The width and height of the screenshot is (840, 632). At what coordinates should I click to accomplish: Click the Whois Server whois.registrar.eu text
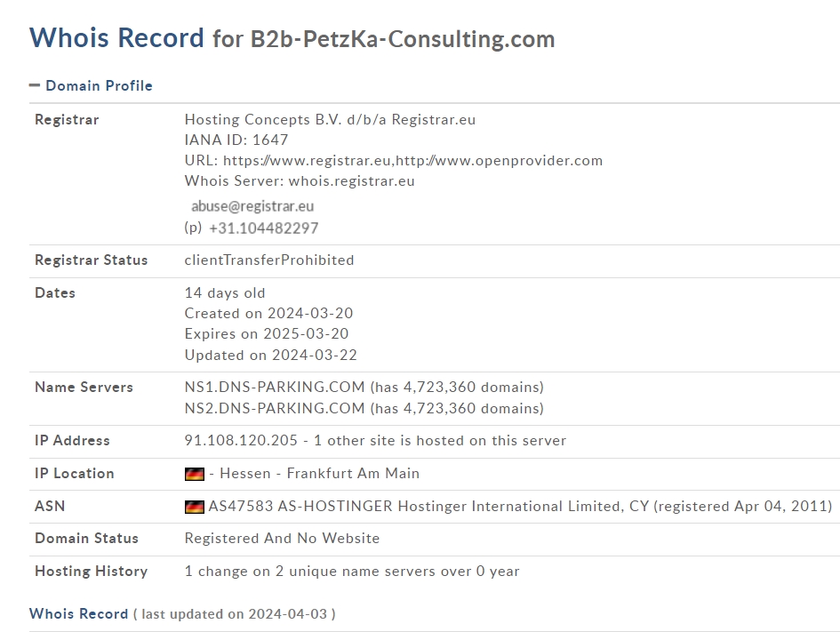point(300,181)
